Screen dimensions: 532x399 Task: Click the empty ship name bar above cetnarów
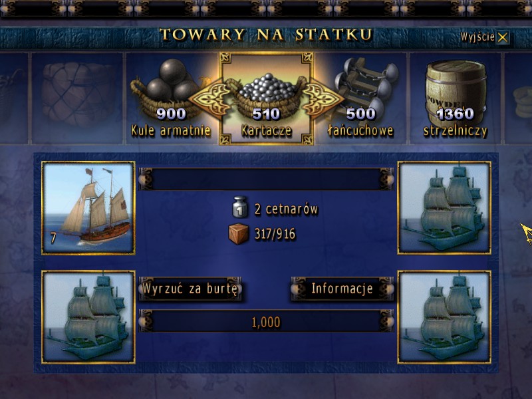point(267,179)
